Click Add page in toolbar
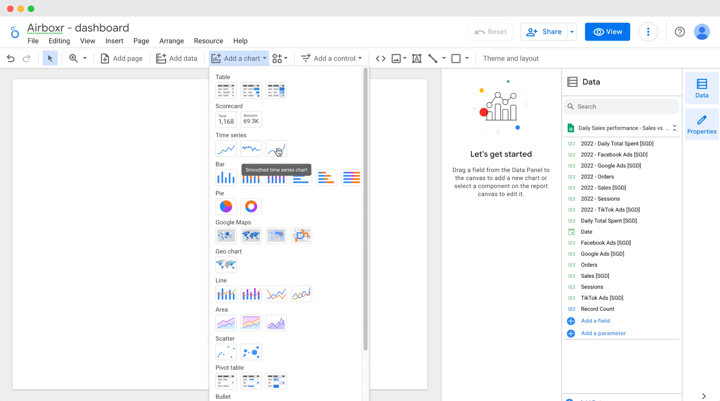This screenshot has width=720, height=401. 122,58
